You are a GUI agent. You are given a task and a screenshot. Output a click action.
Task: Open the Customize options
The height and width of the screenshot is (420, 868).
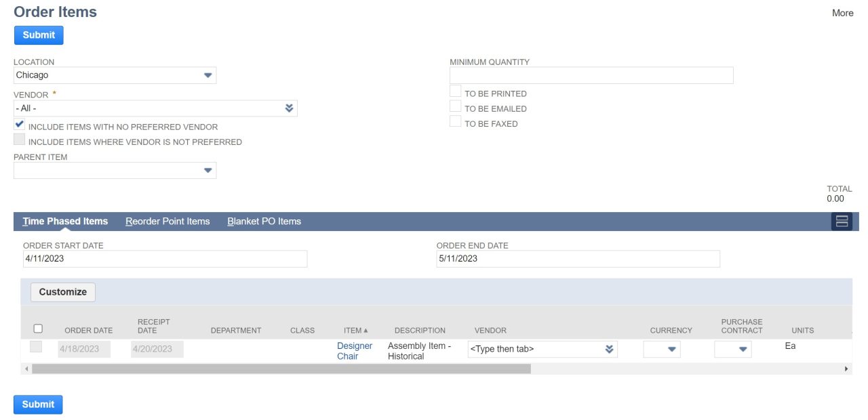pos(62,292)
